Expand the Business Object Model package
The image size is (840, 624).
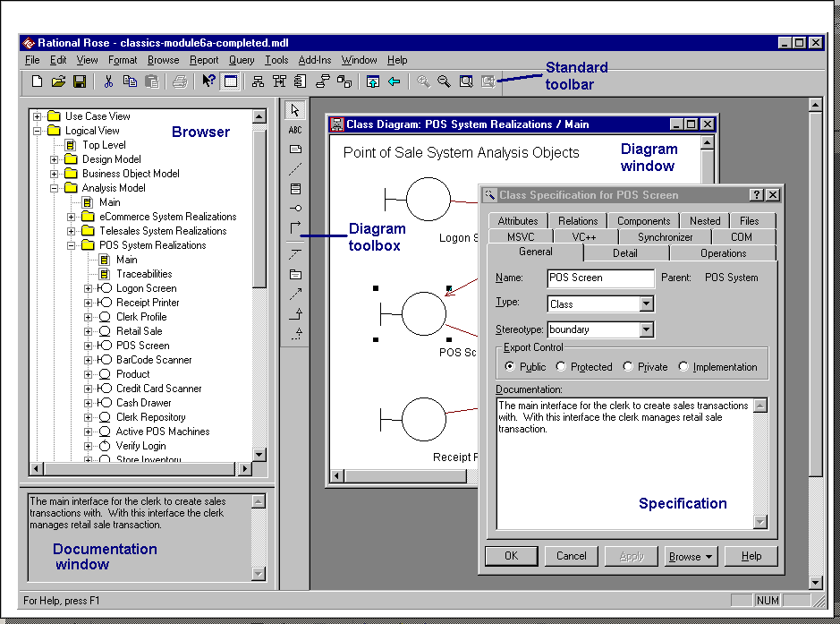click(x=54, y=174)
